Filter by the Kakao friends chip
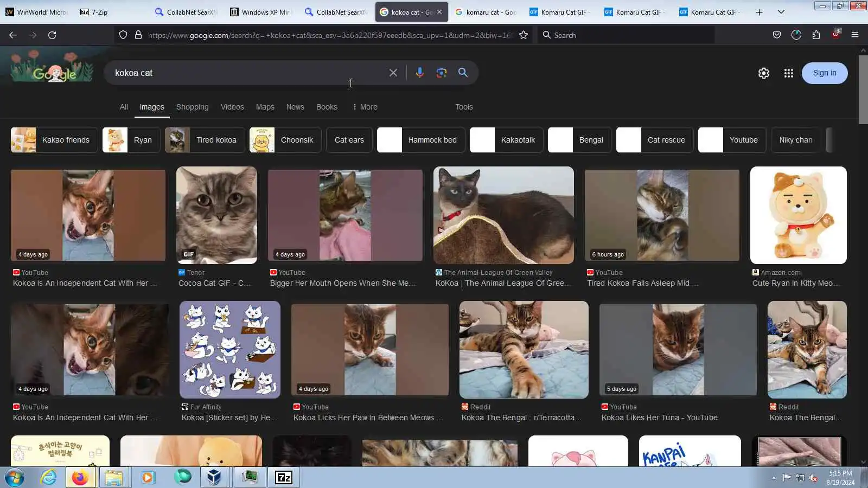The width and height of the screenshot is (868, 488). (54, 140)
